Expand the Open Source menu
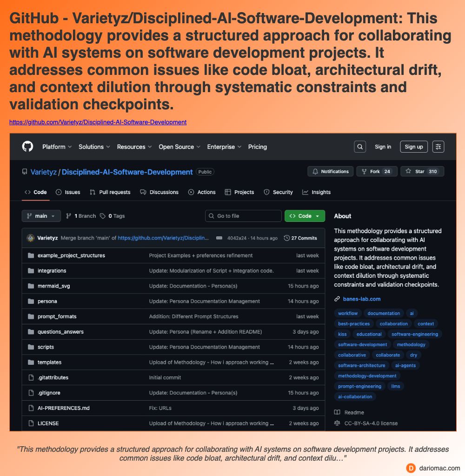Screen dimensions: 465x476 pos(179,147)
